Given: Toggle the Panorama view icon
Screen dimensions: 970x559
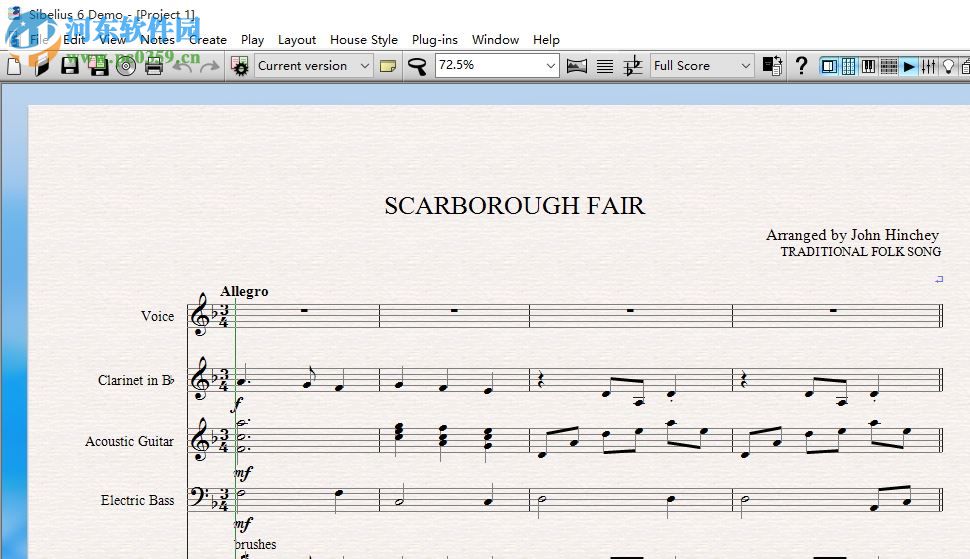Looking at the screenshot, I should [x=577, y=66].
